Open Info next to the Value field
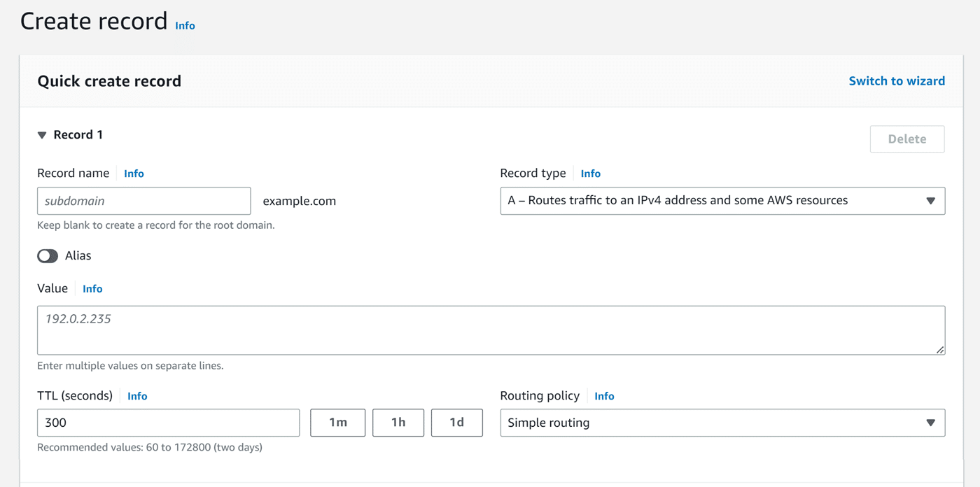Viewport: 980px width, 487px height. pyautogui.click(x=92, y=288)
